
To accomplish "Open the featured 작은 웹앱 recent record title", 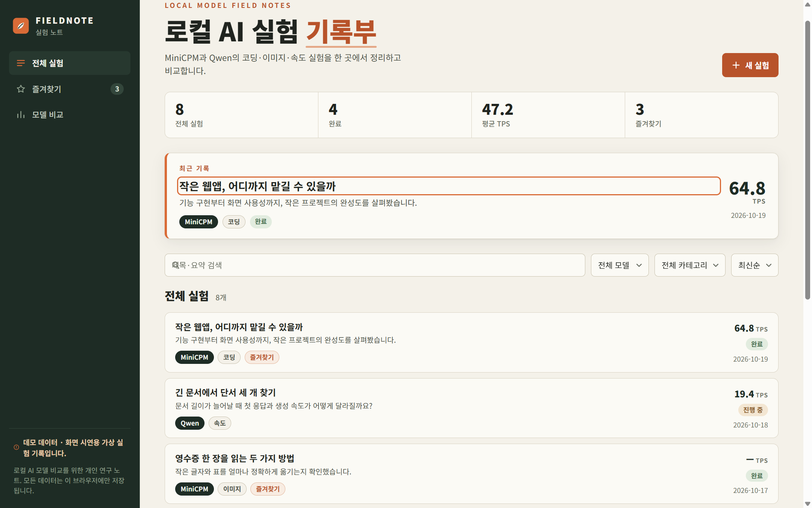I will point(449,186).
